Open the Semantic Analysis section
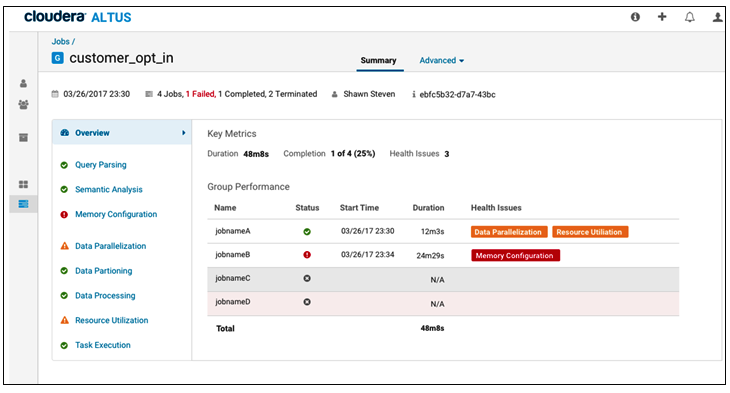Screen dimensions: 730x393 (109, 190)
